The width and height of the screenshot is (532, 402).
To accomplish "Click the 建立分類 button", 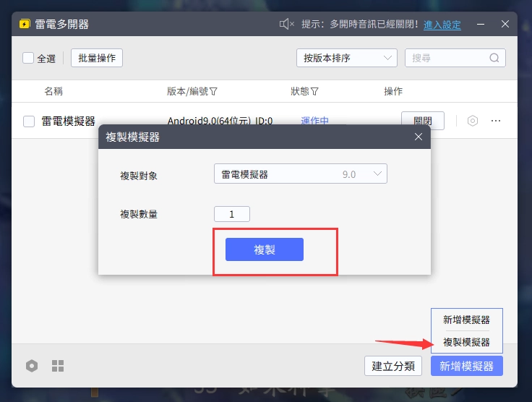I will tap(393, 366).
